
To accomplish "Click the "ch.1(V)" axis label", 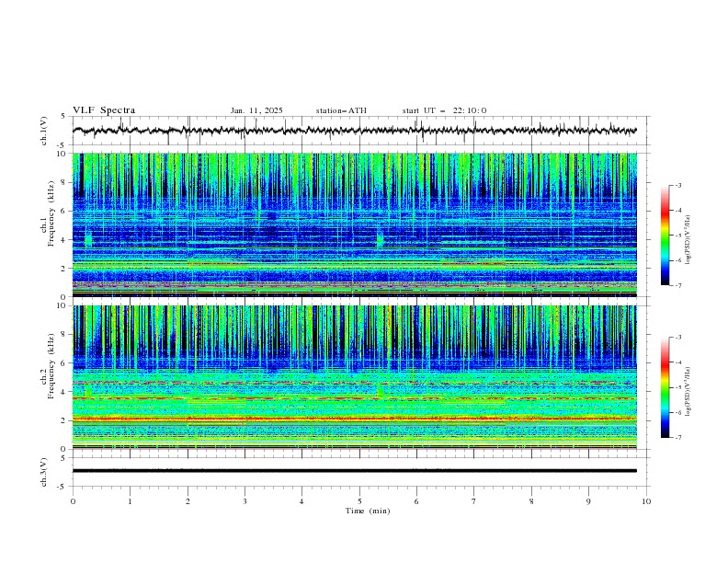I will [x=44, y=131].
